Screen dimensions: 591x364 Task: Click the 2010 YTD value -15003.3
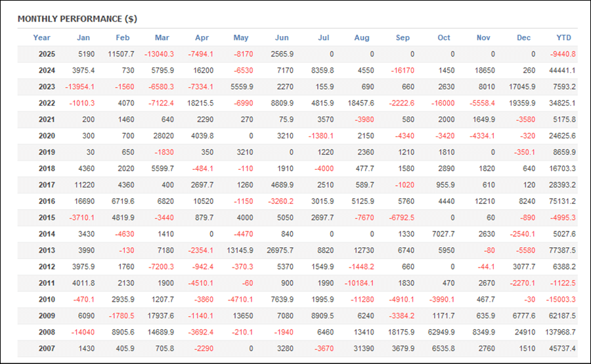(561, 300)
